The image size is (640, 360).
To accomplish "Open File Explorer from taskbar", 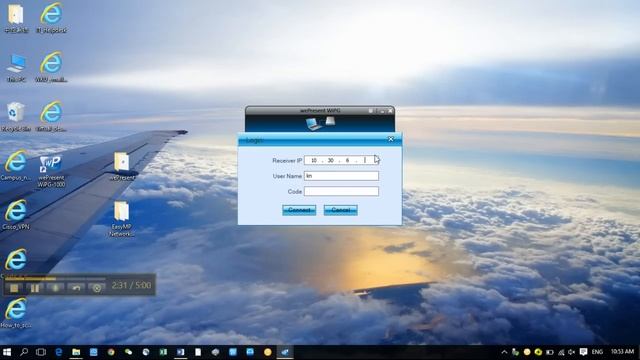I will (76, 352).
